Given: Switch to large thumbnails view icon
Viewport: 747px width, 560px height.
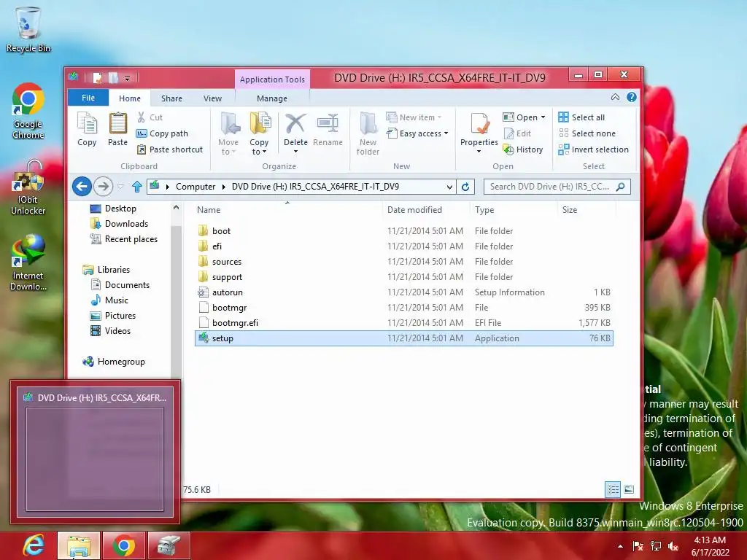Looking at the screenshot, I should 629,489.
